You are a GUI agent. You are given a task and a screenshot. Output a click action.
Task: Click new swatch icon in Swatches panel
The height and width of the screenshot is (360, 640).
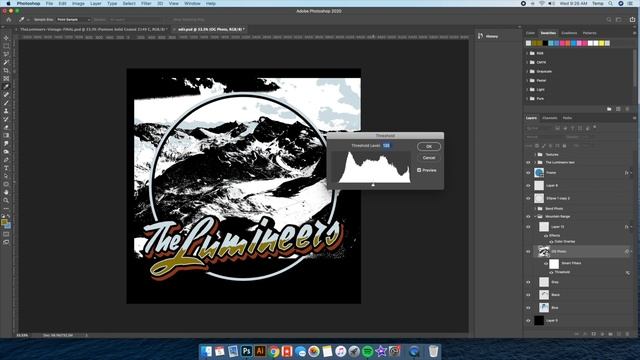pos(618,109)
